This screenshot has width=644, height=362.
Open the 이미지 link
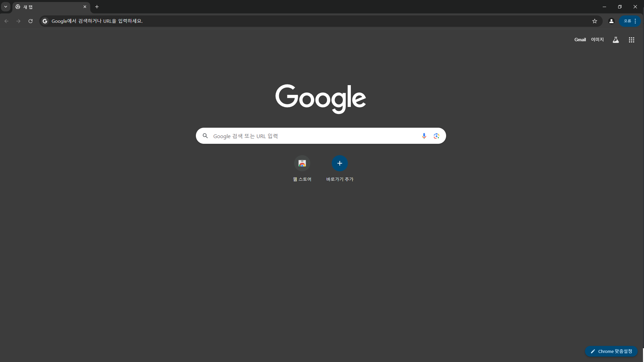(597, 40)
